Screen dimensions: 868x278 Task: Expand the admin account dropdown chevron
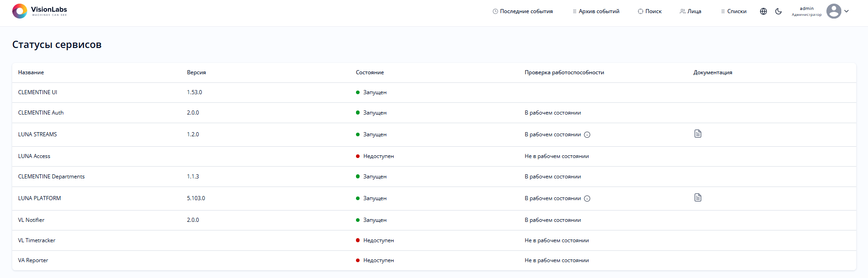(846, 11)
